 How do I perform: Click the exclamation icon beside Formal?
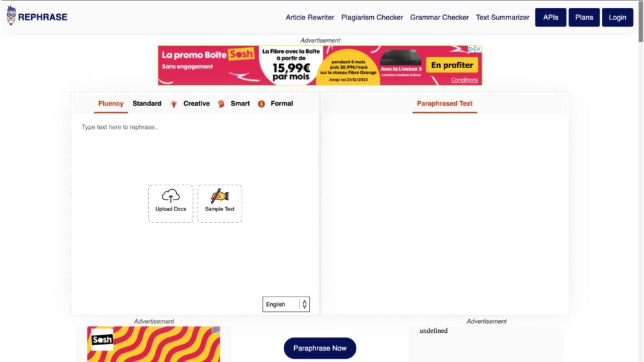261,104
